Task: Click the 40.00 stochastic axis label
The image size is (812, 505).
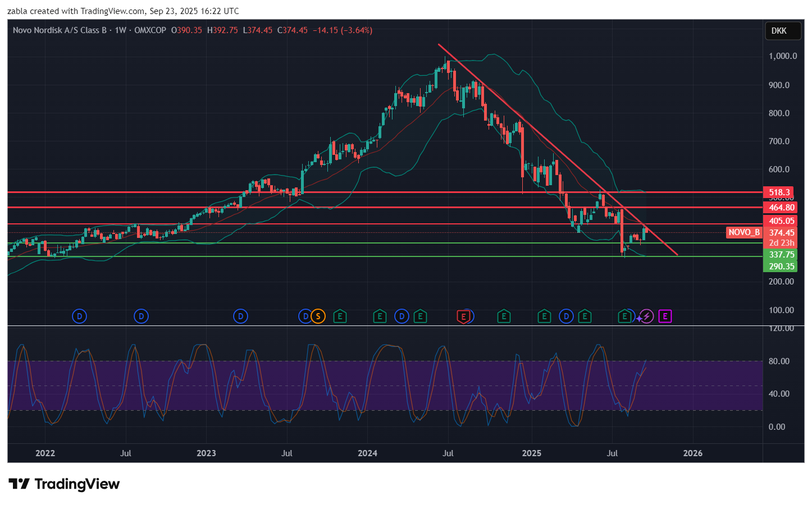Action: pos(779,394)
